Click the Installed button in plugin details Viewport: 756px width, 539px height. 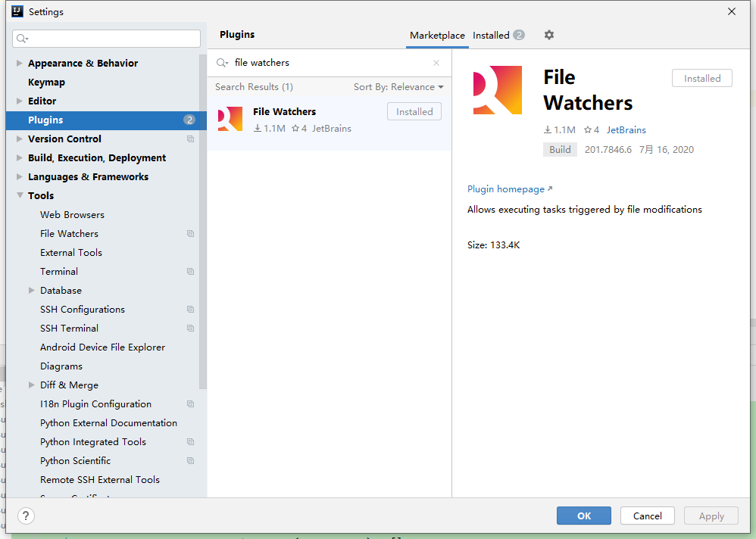click(702, 78)
